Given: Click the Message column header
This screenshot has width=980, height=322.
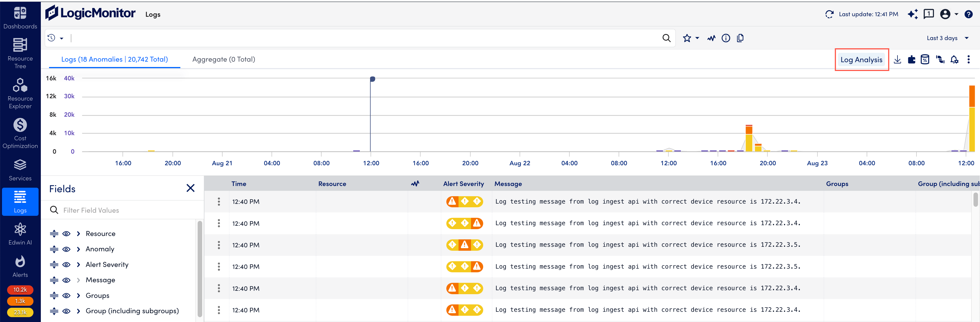Looking at the screenshot, I should click(x=508, y=184).
